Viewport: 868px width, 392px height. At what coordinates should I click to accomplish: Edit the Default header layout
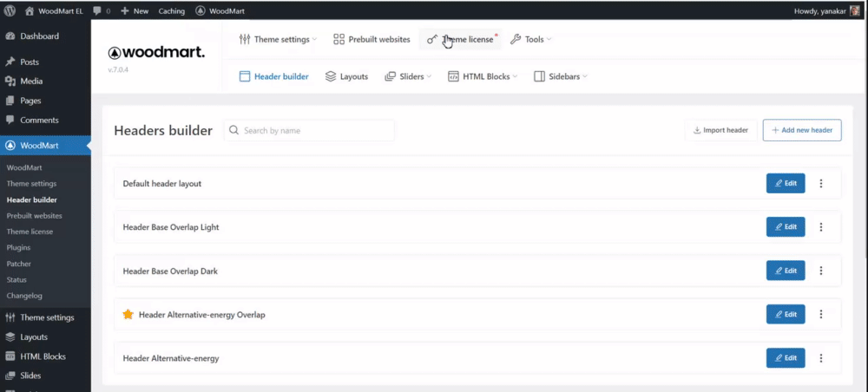click(x=786, y=183)
